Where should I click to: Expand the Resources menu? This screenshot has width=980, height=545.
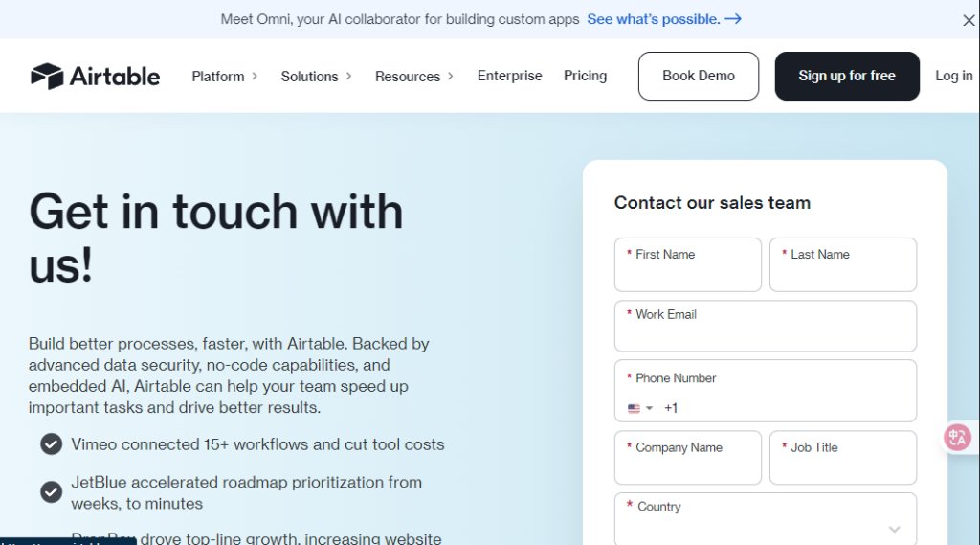click(414, 77)
